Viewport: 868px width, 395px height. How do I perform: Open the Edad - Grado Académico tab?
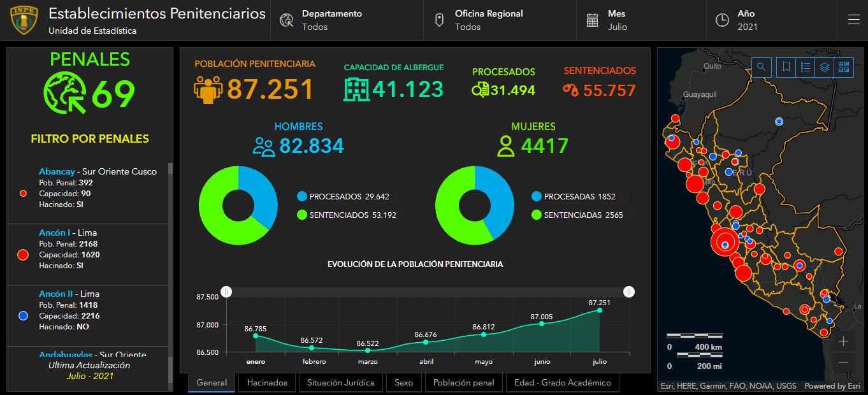point(562,383)
